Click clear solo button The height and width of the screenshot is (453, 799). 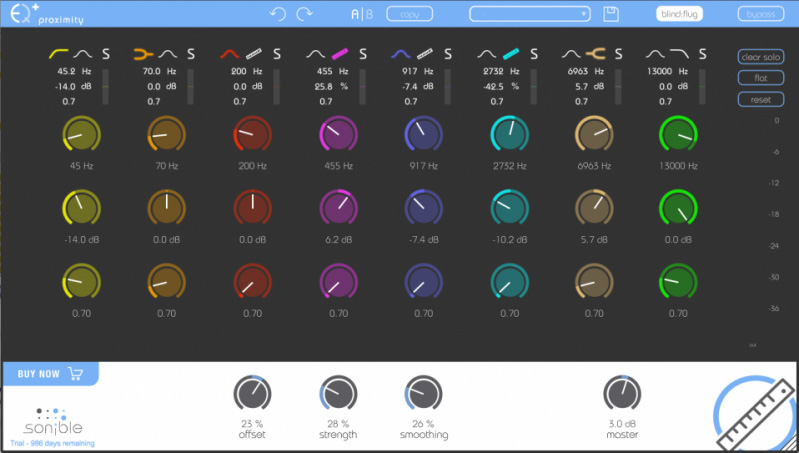761,57
